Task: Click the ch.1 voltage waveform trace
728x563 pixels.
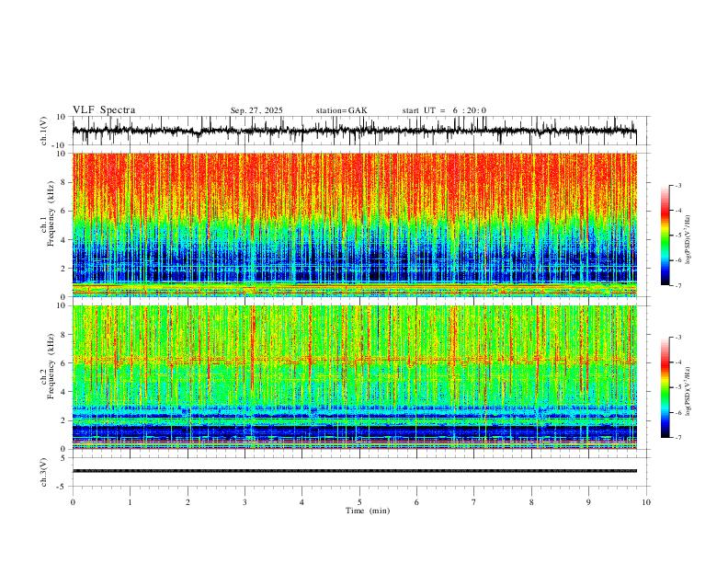Action: (354, 131)
